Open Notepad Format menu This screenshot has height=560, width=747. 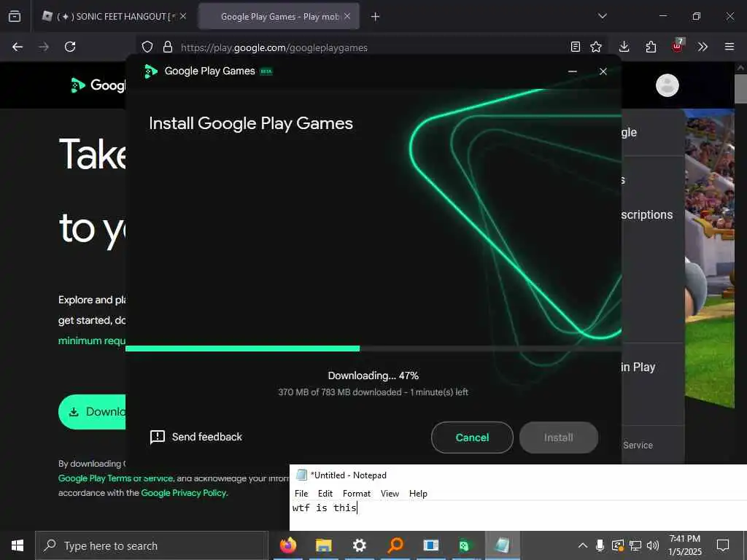click(356, 494)
